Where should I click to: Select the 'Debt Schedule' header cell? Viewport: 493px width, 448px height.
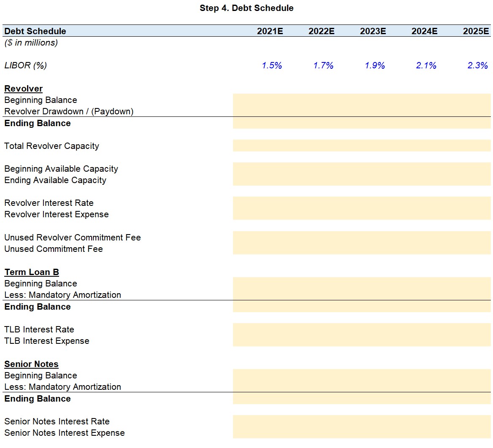pyautogui.click(x=35, y=31)
